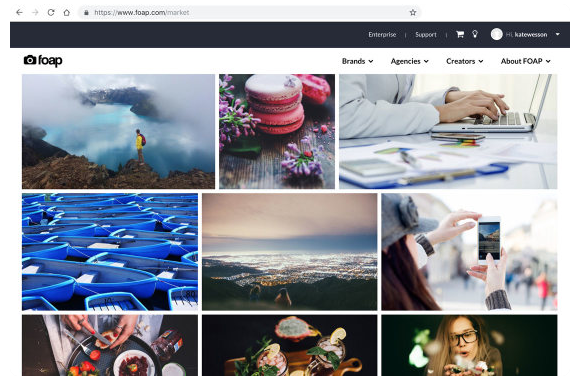The width and height of the screenshot is (583, 385).
Task: Click the browser forward arrow
Action: coord(35,12)
